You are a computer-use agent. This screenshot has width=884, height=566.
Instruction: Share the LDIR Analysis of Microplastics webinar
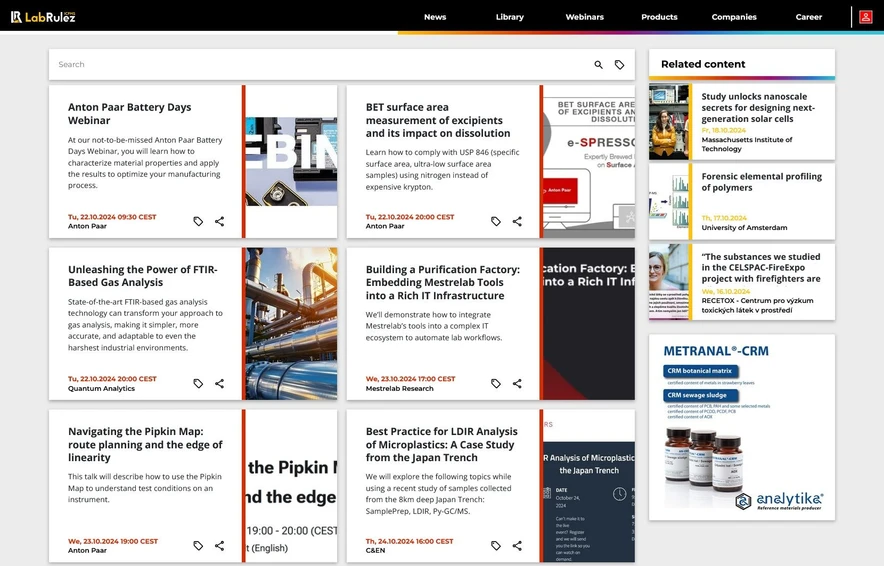click(x=517, y=546)
